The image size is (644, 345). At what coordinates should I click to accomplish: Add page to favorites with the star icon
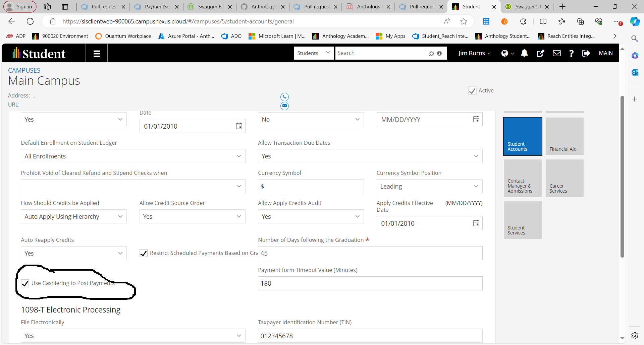tap(464, 21)
